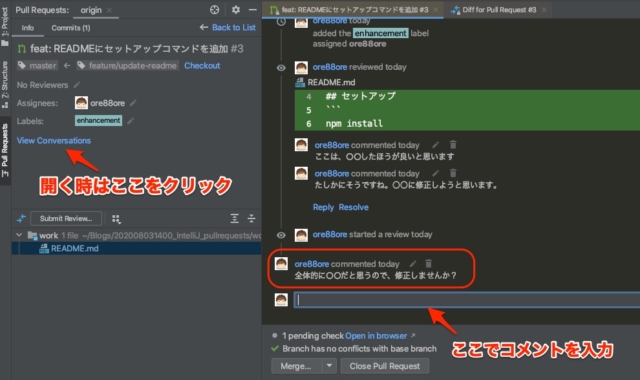Delete the ここは、〇〇したほうが comment with trash icon
Image resolution: width=640 pixels, height=380 pixels.
point(453,144)
